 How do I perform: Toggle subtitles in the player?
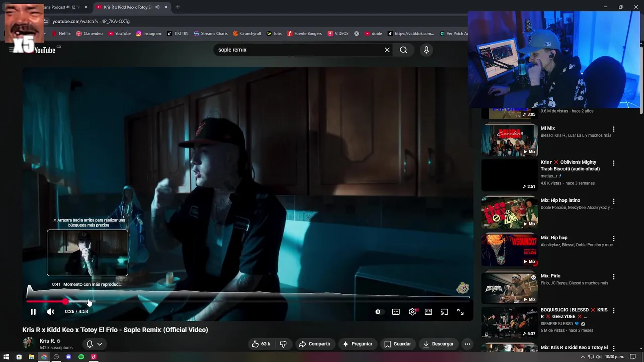(396, 312)
